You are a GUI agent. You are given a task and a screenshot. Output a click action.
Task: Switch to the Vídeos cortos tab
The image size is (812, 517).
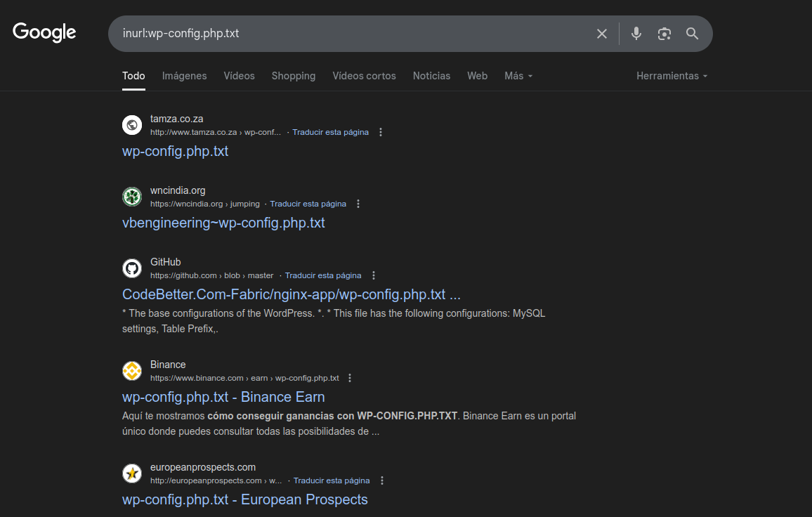[x=364, y=76]
